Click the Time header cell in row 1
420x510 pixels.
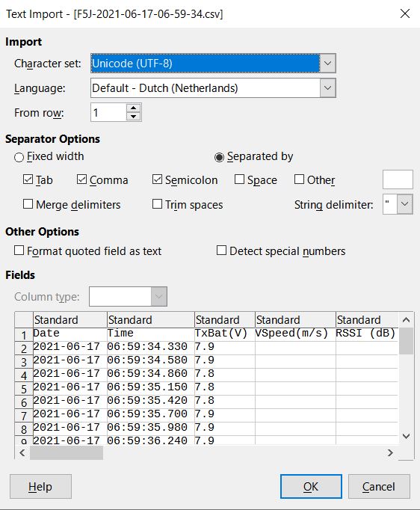(x=151, y=334)
